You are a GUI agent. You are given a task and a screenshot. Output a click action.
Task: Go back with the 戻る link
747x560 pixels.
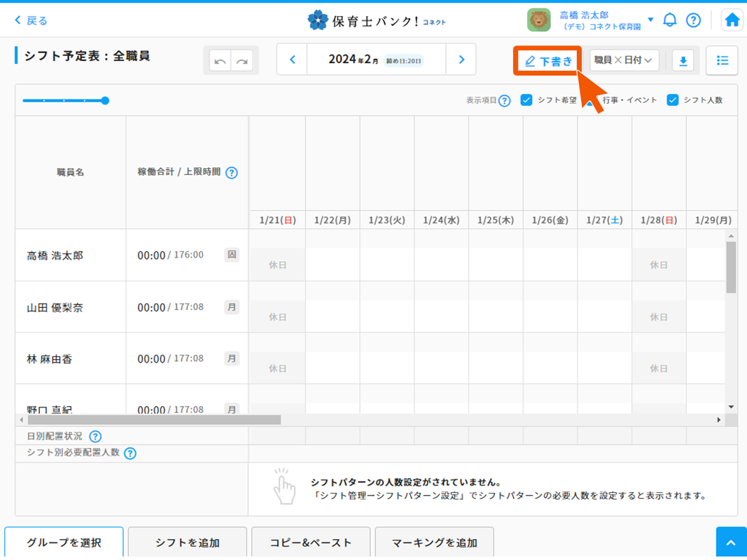31,20
